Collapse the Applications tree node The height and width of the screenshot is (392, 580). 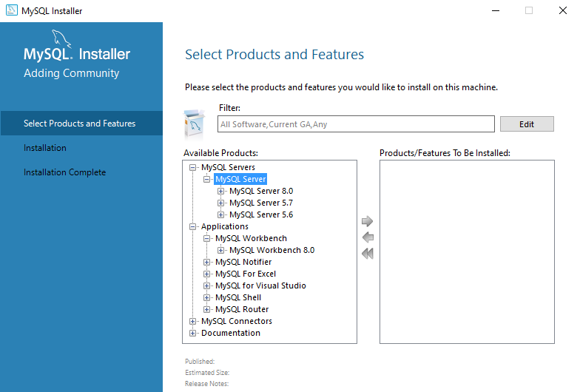click(192, 226)
